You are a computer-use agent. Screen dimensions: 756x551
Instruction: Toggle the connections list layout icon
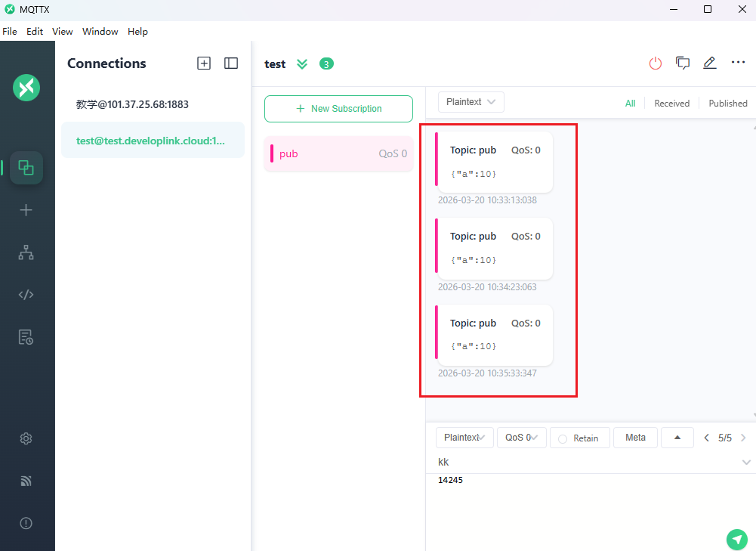tap(231, 63)
